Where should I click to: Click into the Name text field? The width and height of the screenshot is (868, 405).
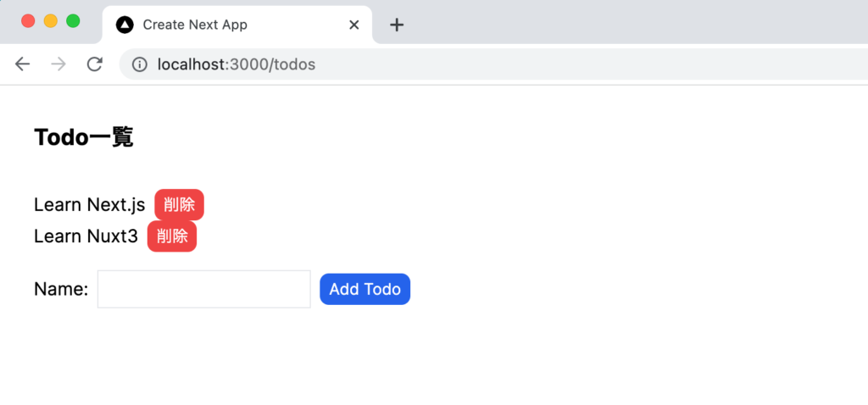(204, 289)
